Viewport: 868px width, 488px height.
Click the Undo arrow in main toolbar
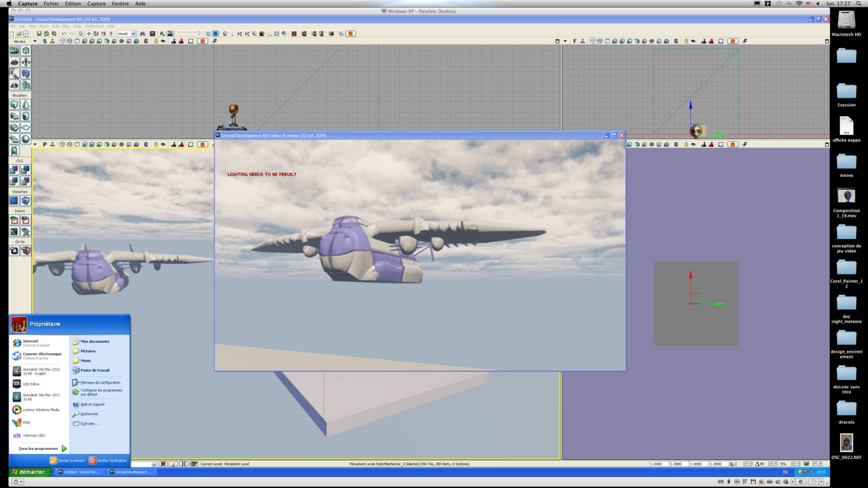(x=63, y=34)
